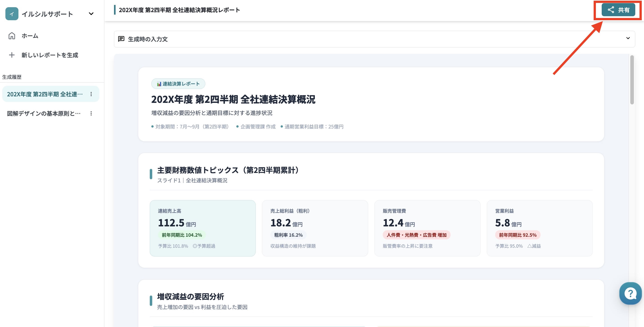
Task: Click the 連結決算レポート badge
Action: [178, 84]
